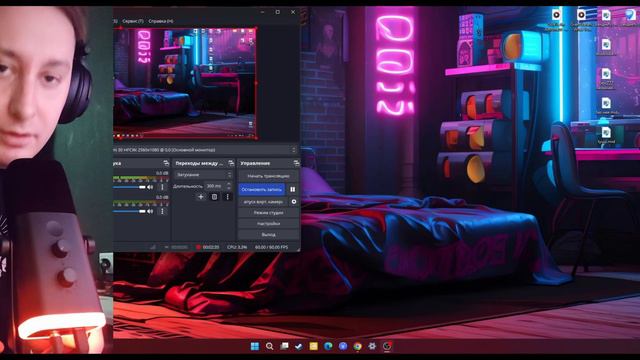Open the yellow Sticky Notes app on the taskbar

(313, 346)
